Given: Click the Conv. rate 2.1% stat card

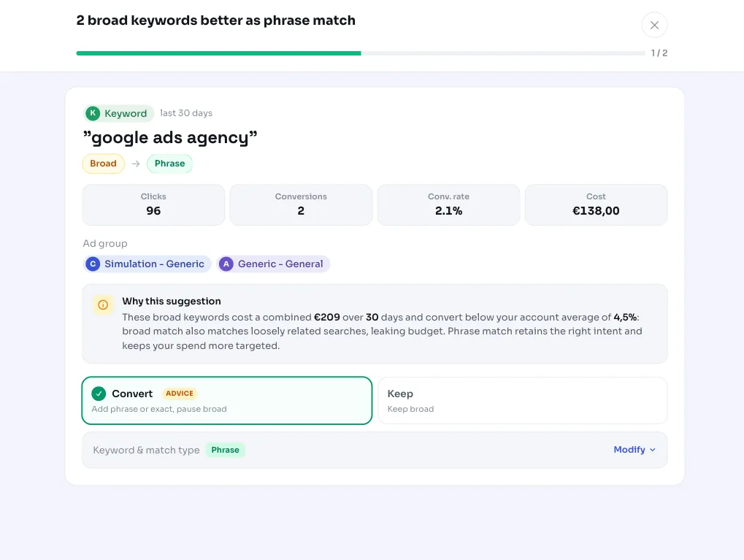Looking at the screenshot, I should point(448,204).
